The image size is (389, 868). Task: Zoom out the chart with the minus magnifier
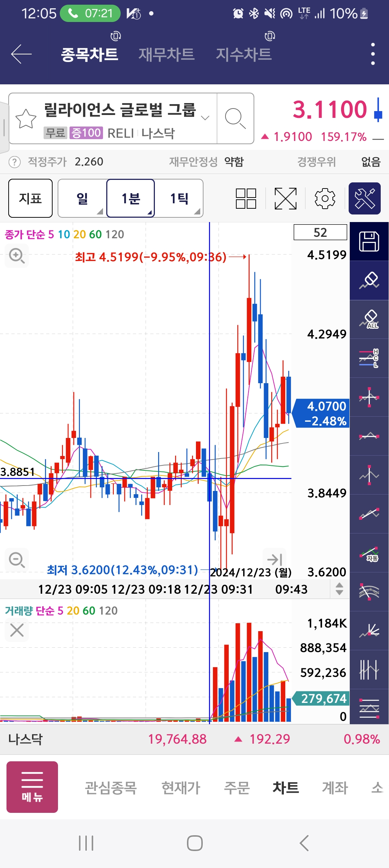coord(17,560)
